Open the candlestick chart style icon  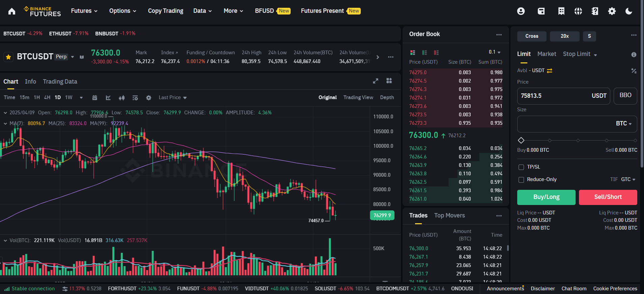[x=122, y=98]
